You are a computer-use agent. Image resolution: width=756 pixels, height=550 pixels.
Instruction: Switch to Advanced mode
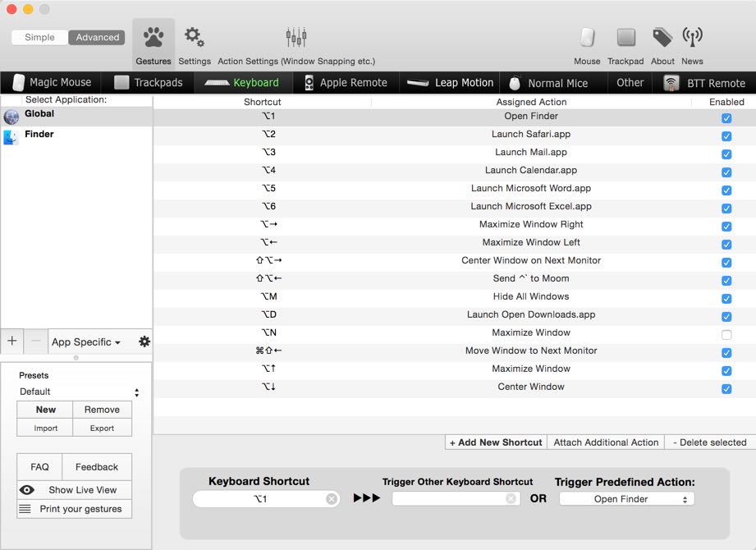click(x=98, y=37)
